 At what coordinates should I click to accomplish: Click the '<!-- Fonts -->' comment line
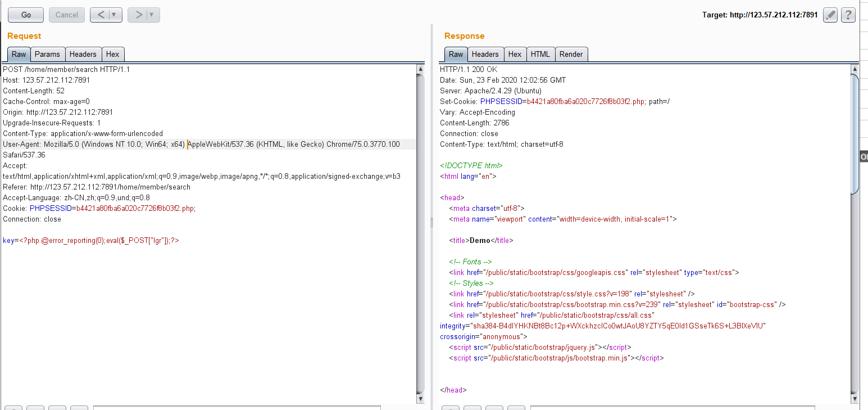470,262
